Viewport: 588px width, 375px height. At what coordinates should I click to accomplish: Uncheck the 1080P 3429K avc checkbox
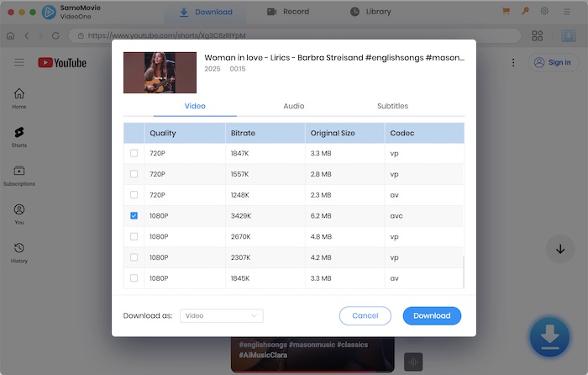click(134, 215)
